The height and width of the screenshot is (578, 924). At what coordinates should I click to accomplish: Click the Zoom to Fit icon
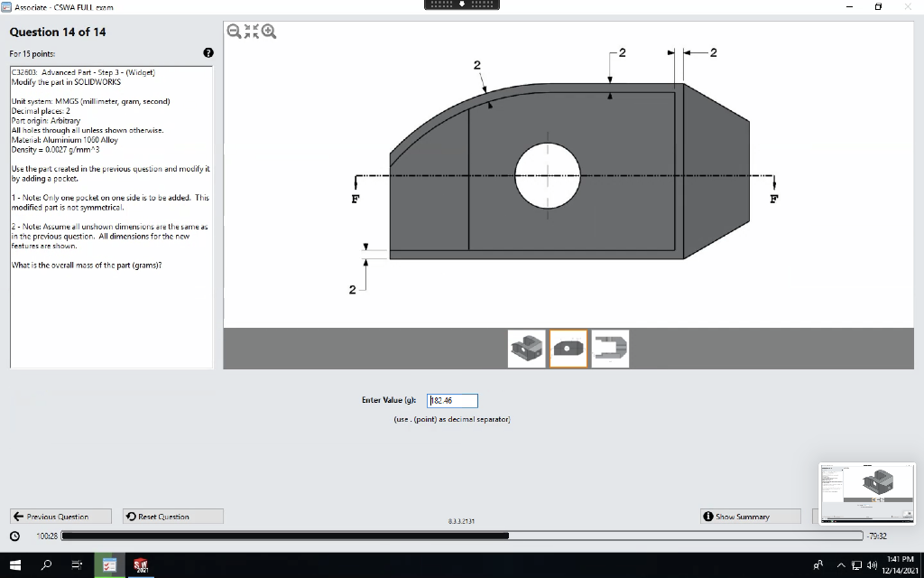252,30
